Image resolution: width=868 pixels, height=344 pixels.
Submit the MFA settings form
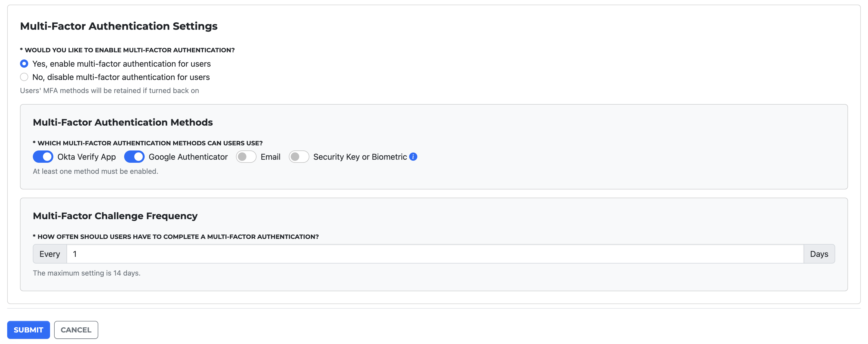pyautogui.click(x=28, y=330)
